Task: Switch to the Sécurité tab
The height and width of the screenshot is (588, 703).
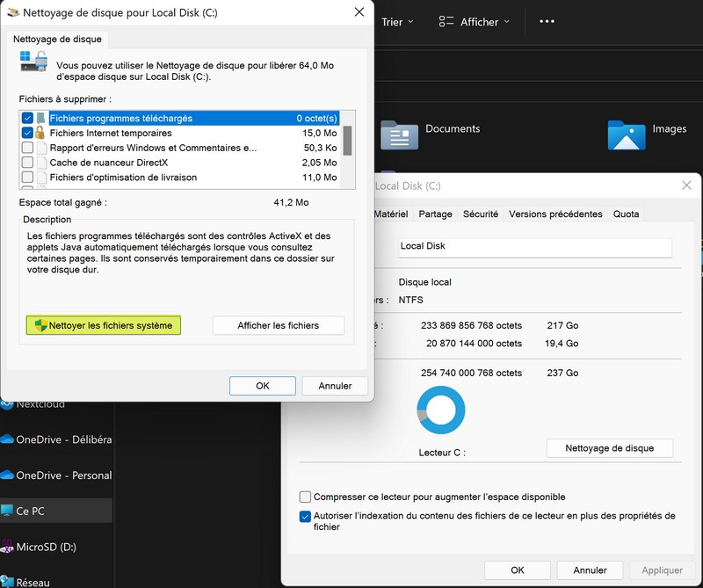Action: click(481, 214)
